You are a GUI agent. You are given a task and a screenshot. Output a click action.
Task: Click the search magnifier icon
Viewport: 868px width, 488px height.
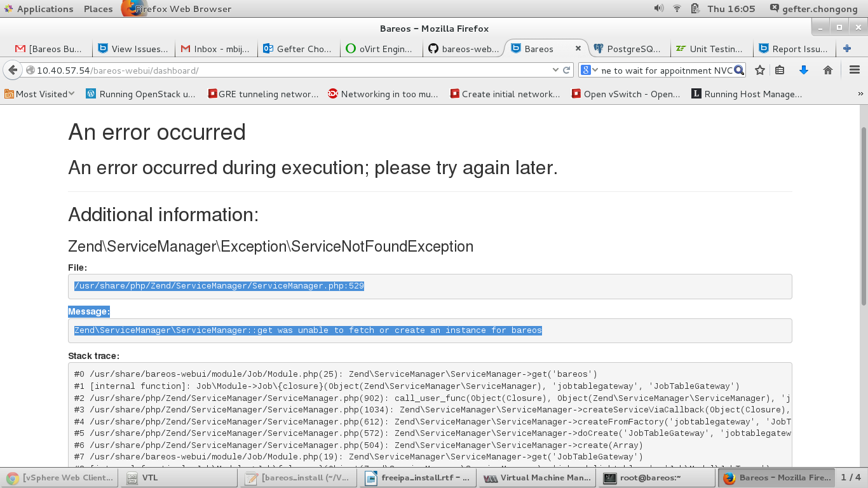(739, 71)
